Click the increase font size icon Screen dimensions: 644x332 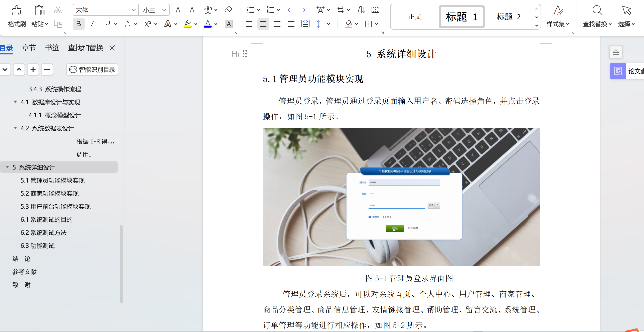tap(179, 10)
